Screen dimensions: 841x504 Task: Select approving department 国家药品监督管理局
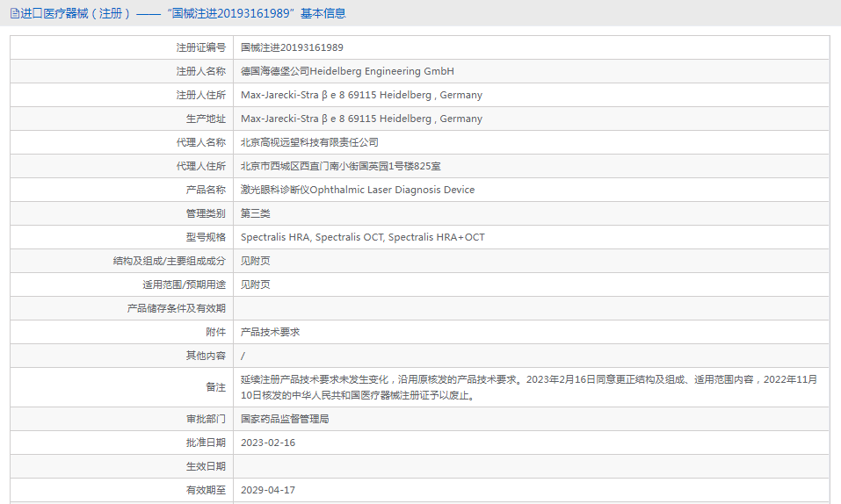click(285, 419)
